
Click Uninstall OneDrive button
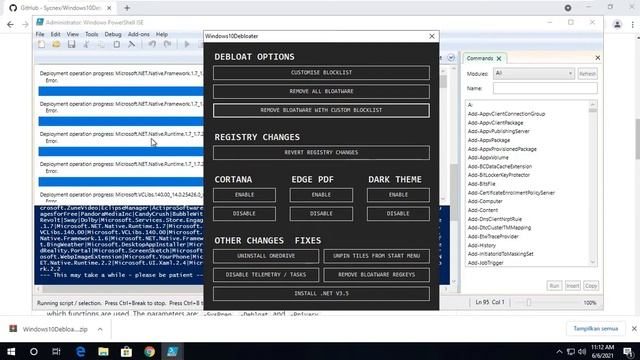[x=266, y=256]
